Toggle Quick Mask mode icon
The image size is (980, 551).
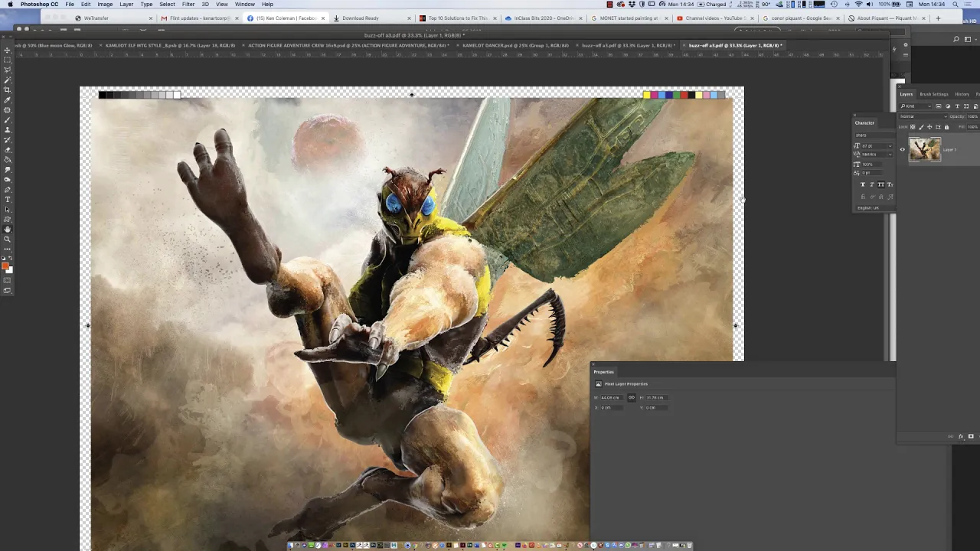[8, 279]
